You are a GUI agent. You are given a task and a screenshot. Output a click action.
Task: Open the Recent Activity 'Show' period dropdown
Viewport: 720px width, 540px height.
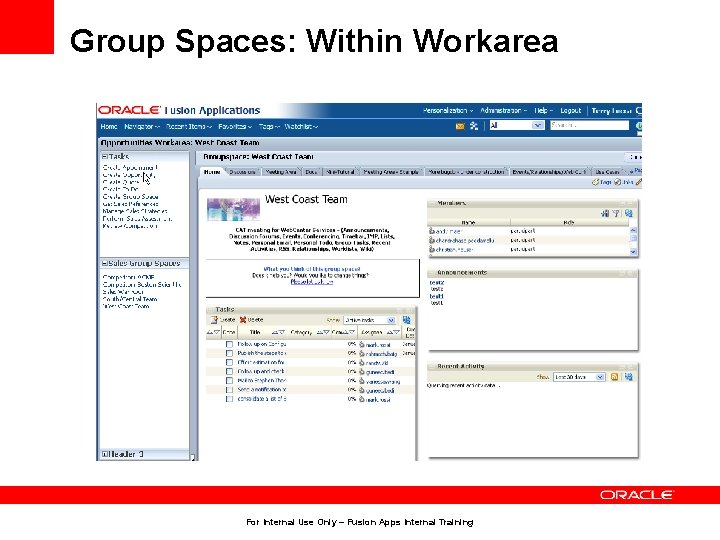coord(600,377)
